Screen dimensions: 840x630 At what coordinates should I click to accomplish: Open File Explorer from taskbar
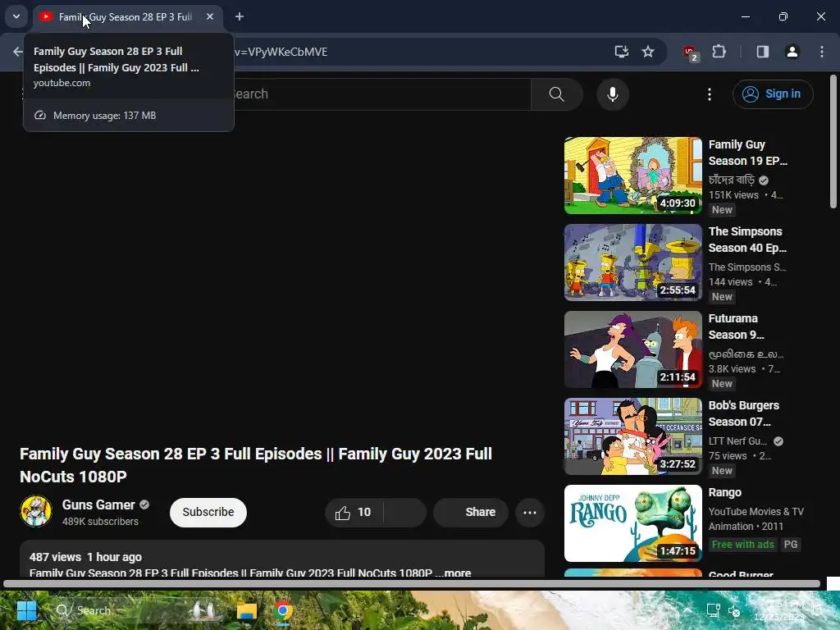(x=247, y=610)
